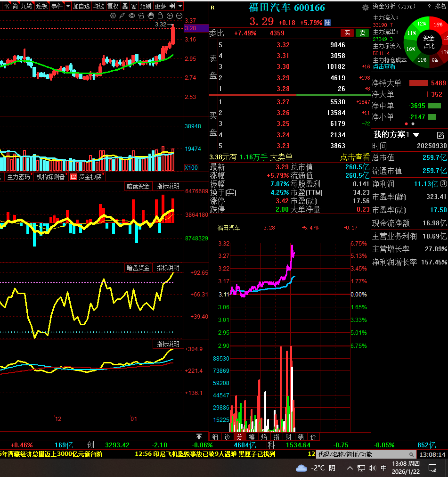Switch to 筹 chips tab
The height and width of the screenshot is (477, 448).
point(252,437)
